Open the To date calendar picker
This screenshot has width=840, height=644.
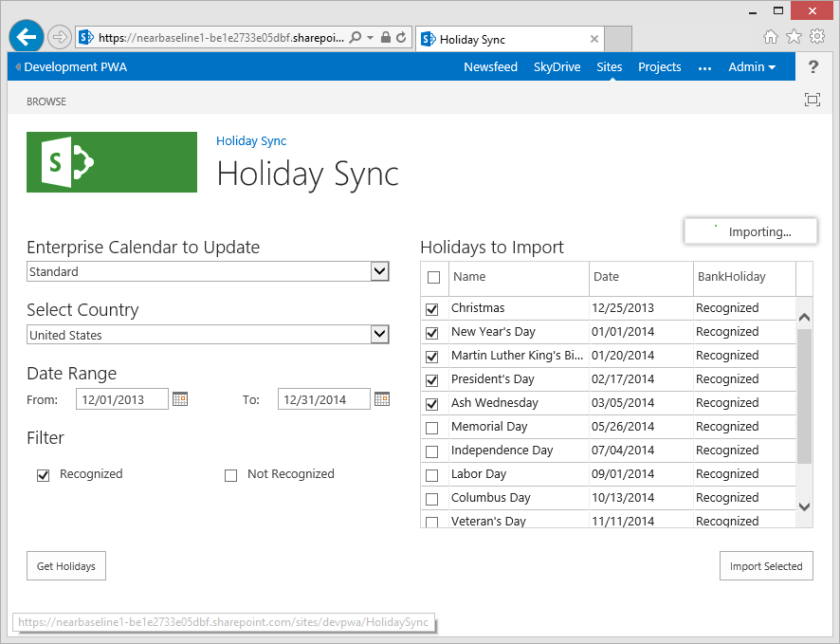tap(382, 399)
